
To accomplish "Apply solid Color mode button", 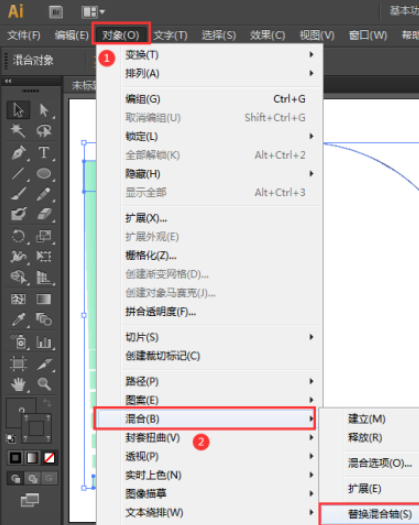I will [15, 458].
